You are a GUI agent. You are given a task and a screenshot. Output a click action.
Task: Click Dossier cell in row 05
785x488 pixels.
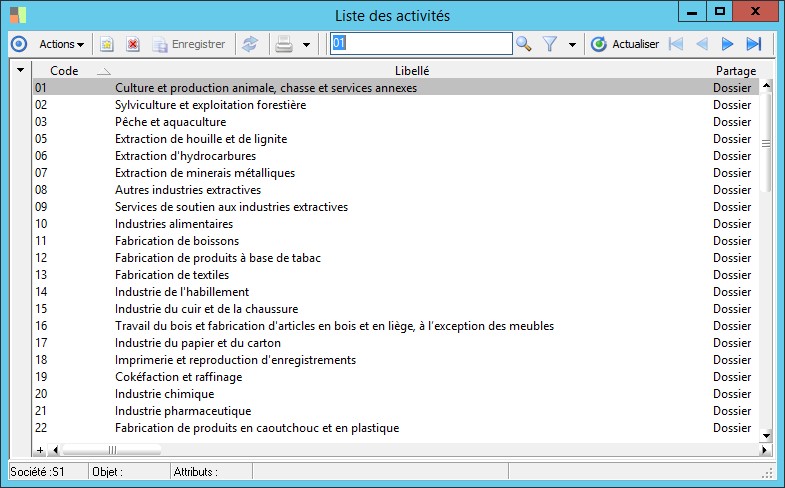[732, 139]
